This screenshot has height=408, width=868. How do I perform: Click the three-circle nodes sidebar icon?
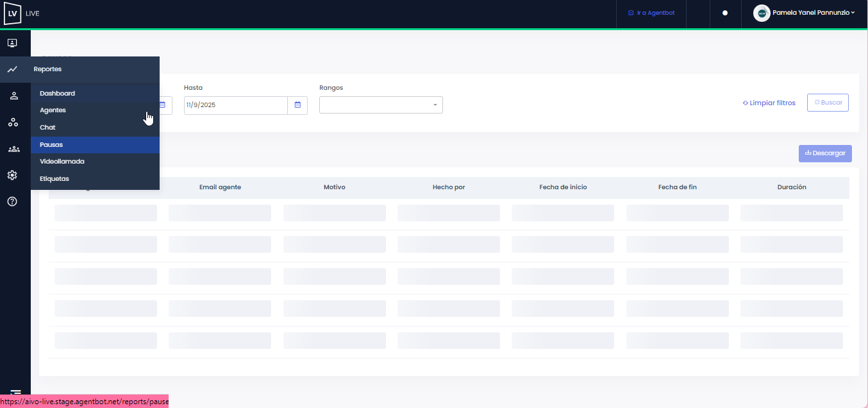pyautogui.click(x=13, y=123)
